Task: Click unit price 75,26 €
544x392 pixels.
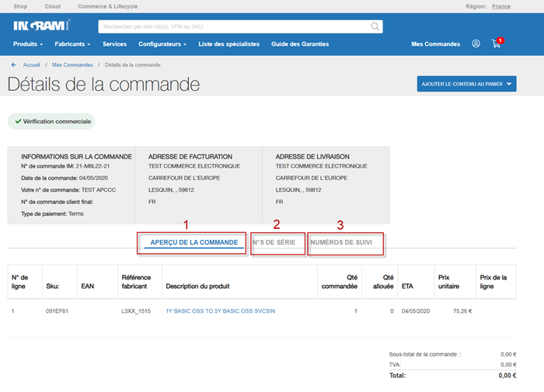Action: point(462,311)
